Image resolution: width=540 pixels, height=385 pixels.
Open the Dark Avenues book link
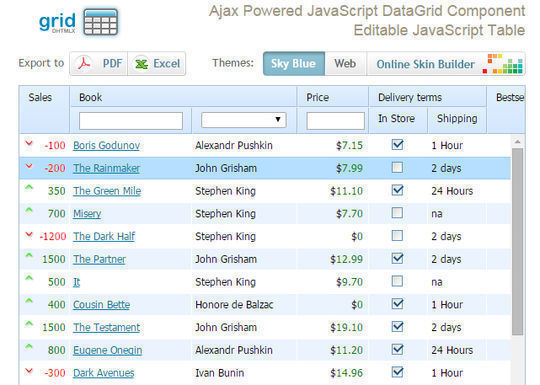coord(104,373)
